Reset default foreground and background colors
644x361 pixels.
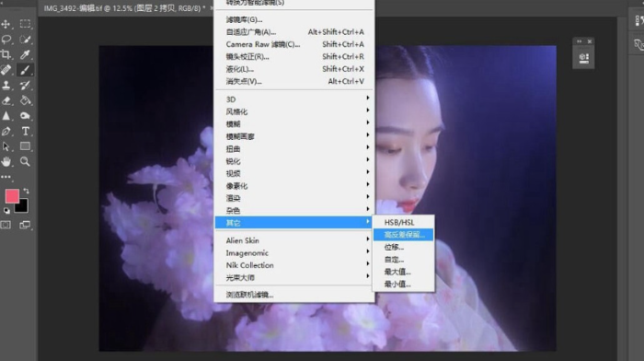coord(6,211)
